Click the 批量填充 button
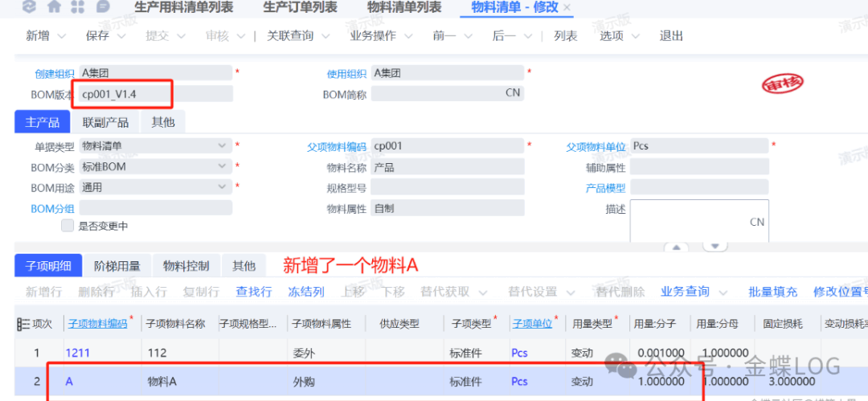Viewport: 868px width, 401px height. coord(773,292)
